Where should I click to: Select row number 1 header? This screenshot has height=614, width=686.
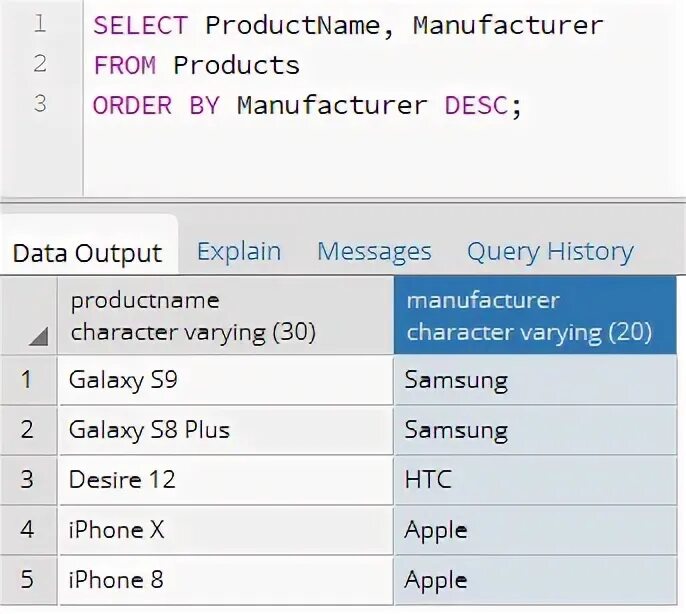28,380
